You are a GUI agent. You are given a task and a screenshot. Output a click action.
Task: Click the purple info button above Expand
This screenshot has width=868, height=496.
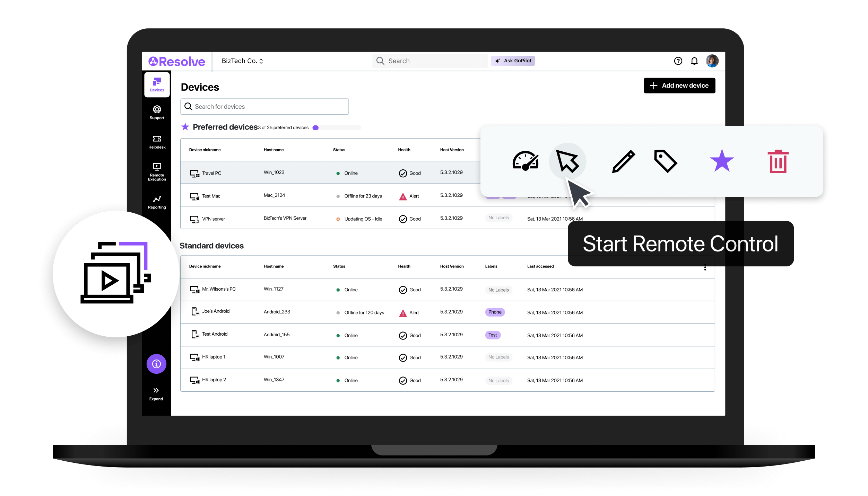(x=156, y=364)
